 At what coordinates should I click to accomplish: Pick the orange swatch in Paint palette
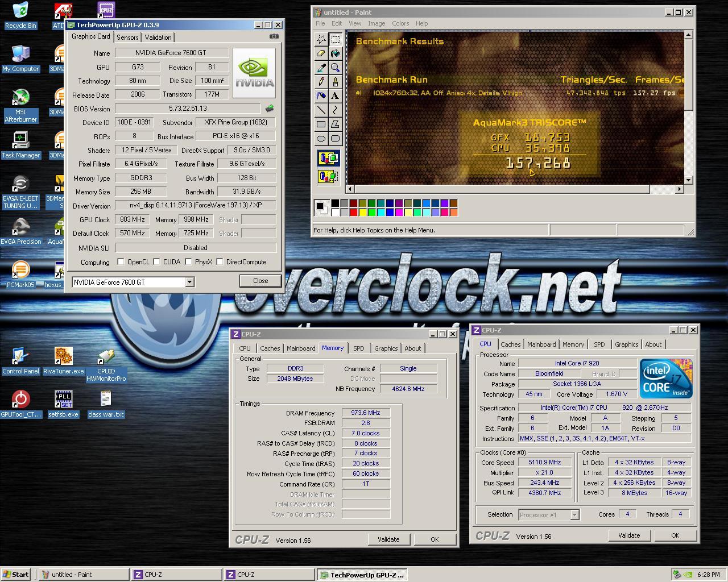pyautogui.click(x=453, y=213)
